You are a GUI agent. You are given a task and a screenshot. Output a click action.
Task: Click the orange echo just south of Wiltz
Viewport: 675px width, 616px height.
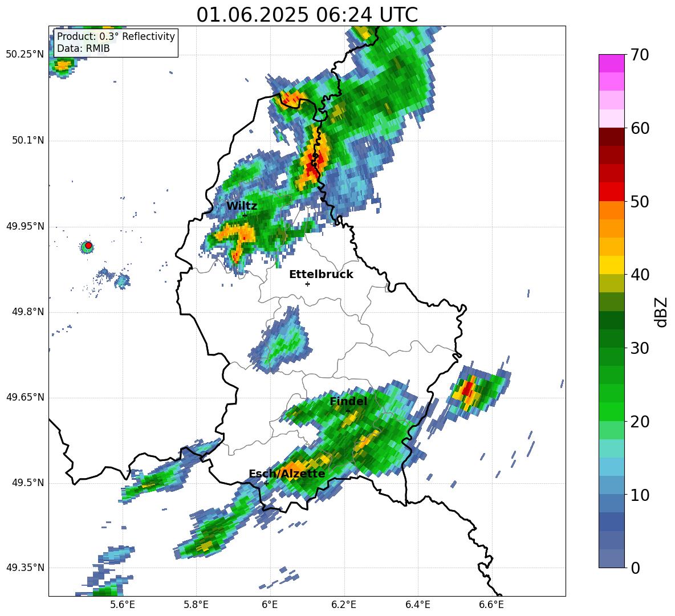pos(236,236)
